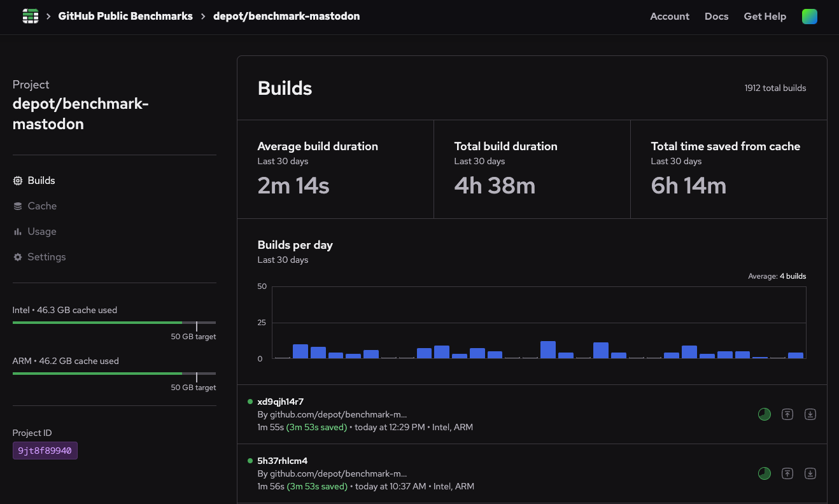839x504 pixels.
Task: Open the Builds section in sidebar
Action: (41, 181)
